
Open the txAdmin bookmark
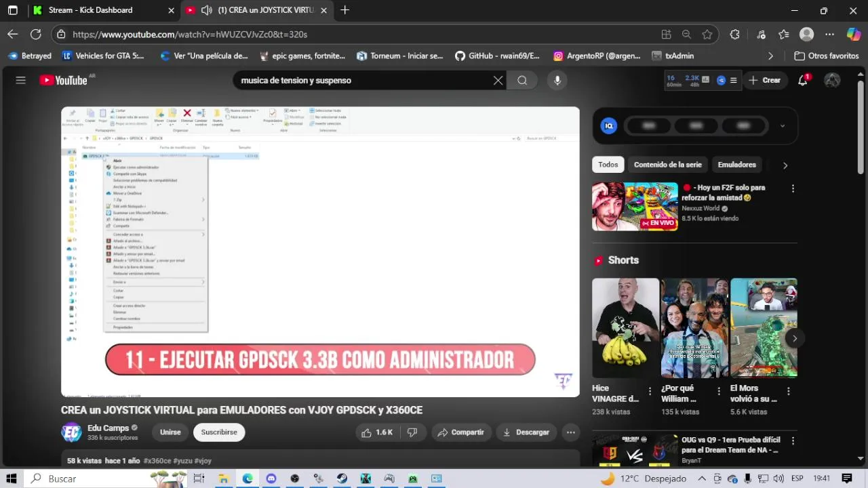click(673, 56)
